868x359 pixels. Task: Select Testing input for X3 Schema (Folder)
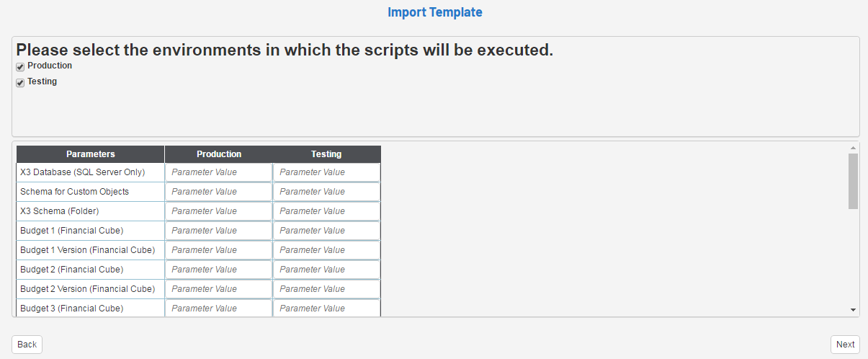tap(326, 211)
